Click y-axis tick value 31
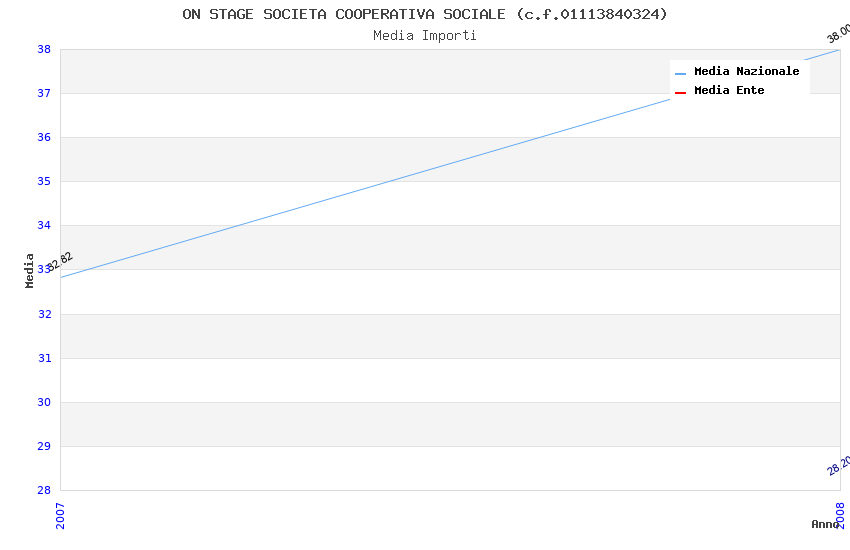 tap(44, 358)
